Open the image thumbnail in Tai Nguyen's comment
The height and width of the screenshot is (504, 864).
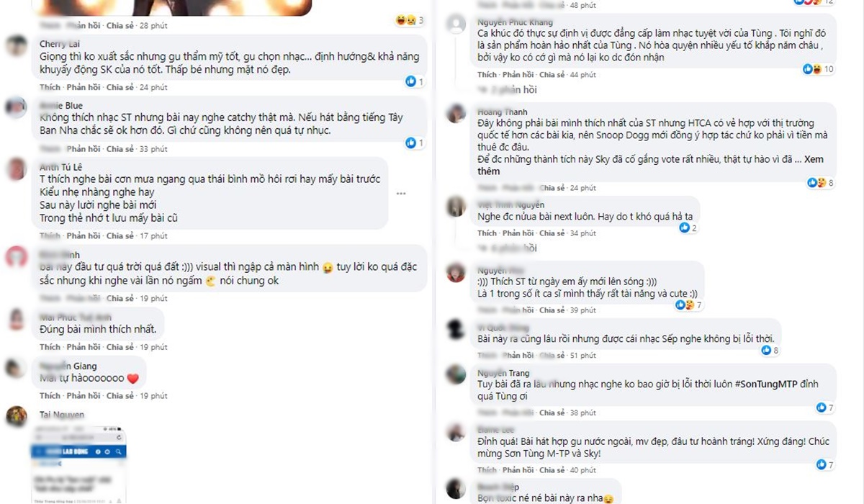[x=78, y=465]
